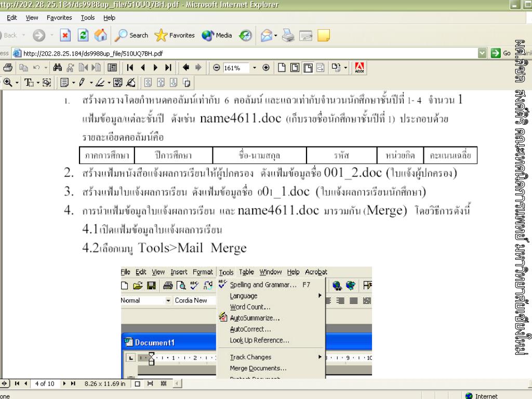Expand the Pencil tool dropdown arrow
Image resolution: width=532 pixels, height=399 pixels.
click(91, 83)
